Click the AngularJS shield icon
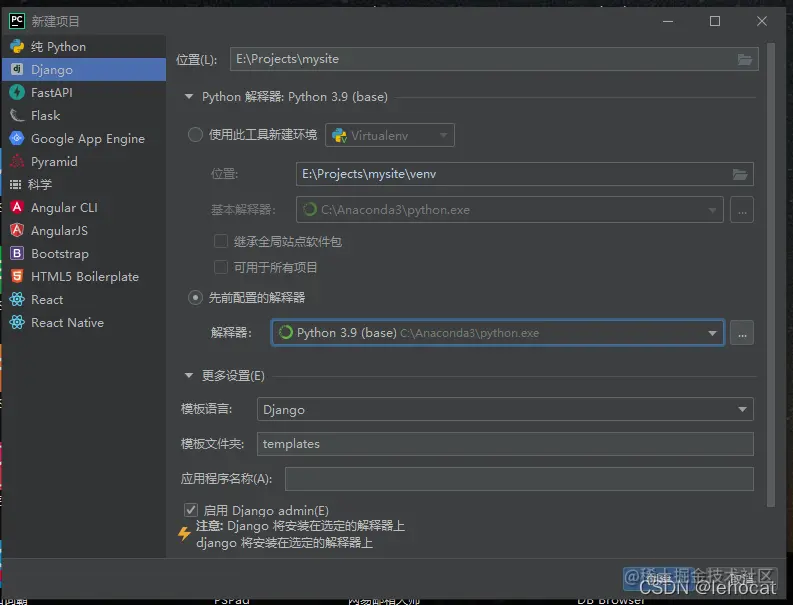The image size is (793, 605). [17, 230]
